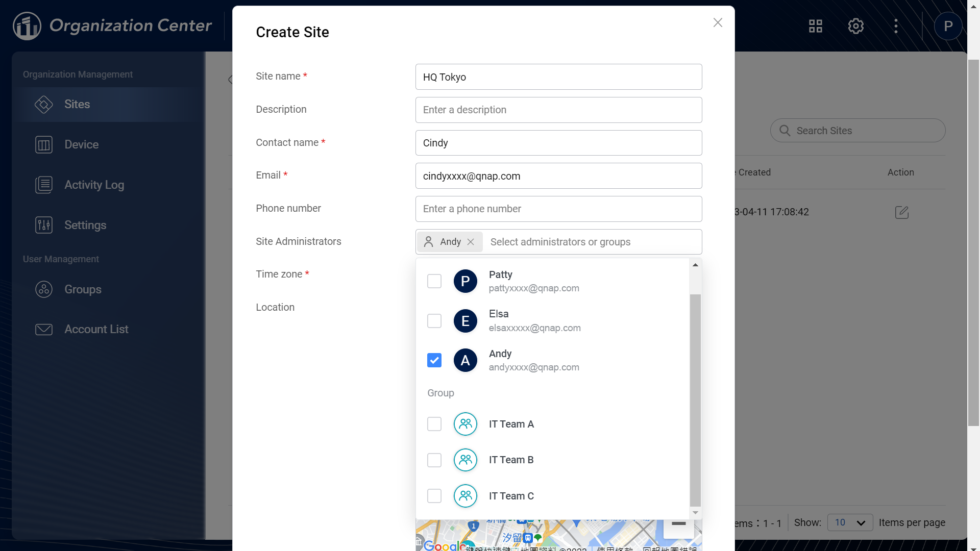Click the Phone number input field
980x551 pixels.
point(558,209)
